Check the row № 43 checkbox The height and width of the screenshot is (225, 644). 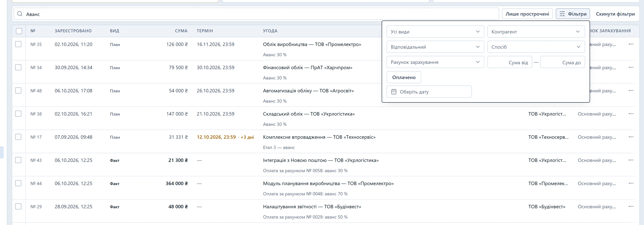[x=18, y=160]
